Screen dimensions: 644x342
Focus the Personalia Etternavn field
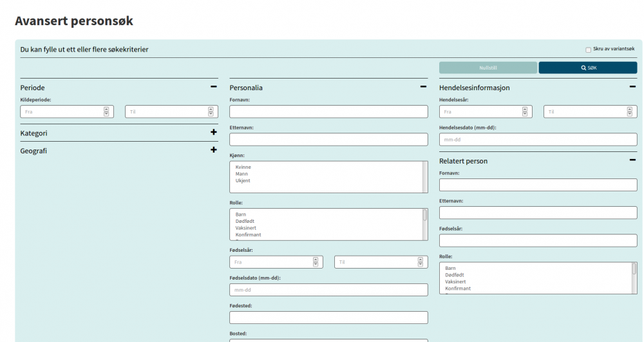328,140
